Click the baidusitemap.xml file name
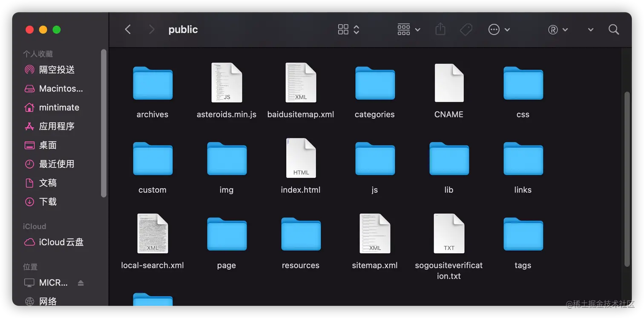Screen dimensions: 644x318 point(301,115)
